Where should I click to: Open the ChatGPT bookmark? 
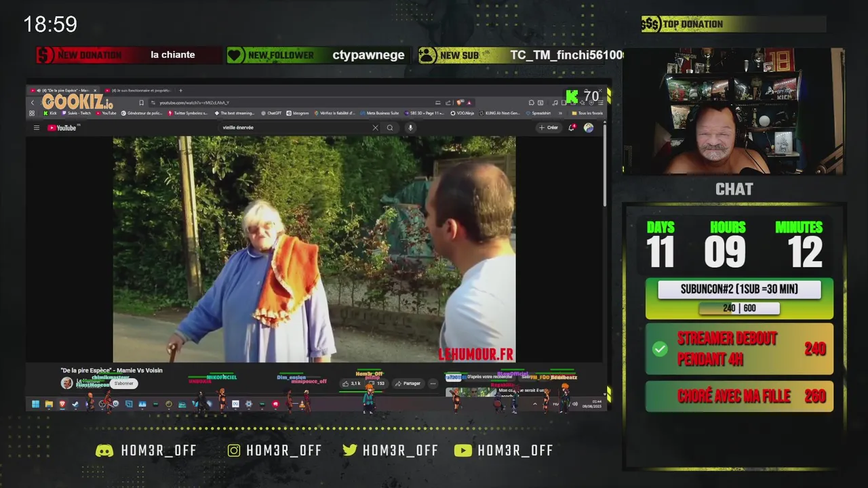tap(271, 113)
